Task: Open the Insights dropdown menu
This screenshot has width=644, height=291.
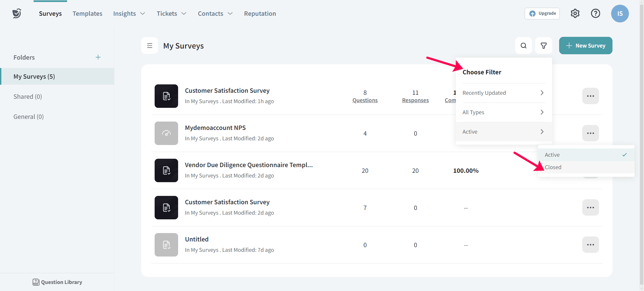Action: pos(129,14)
